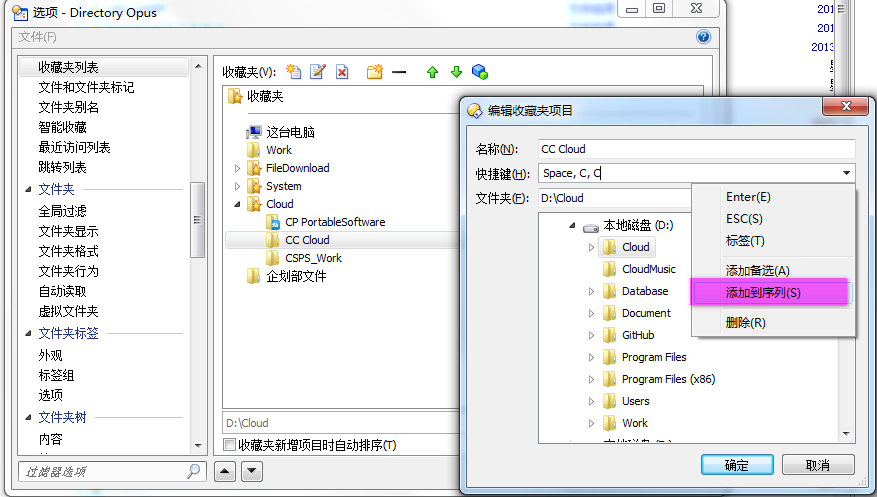Open the 文件(F) menu

[37, 37]
